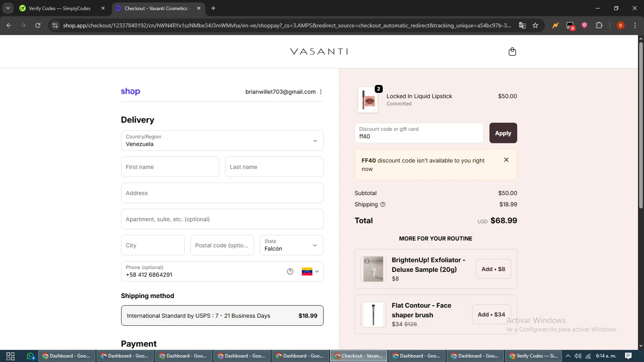Close the Checkout - Vasanti Cosmetics tab

[x=199, y=8]
